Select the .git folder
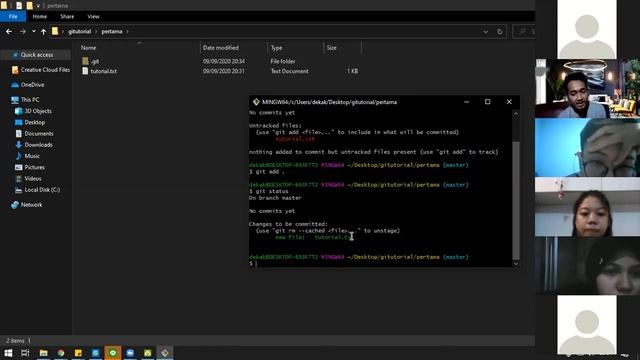 pos(95,61)
